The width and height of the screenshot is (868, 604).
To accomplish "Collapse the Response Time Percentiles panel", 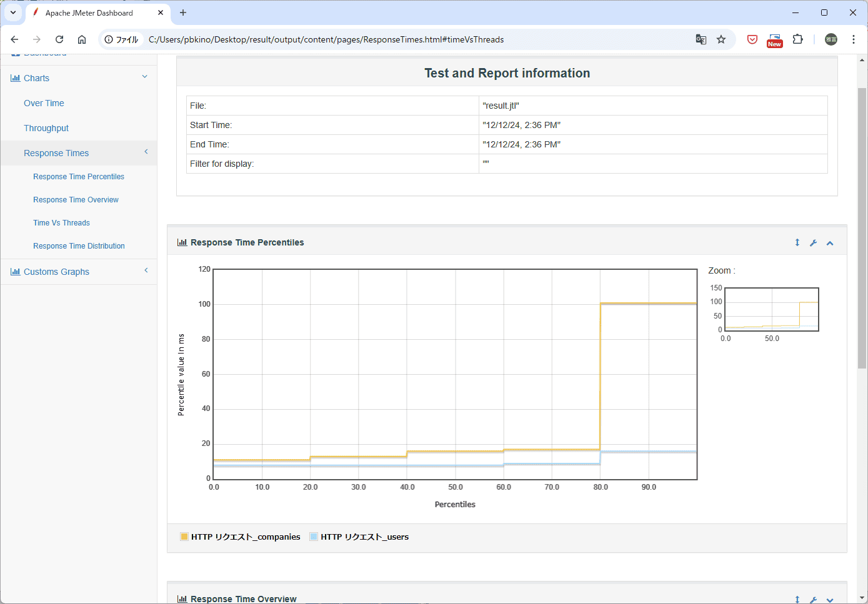I will click(x=830, y=243).
